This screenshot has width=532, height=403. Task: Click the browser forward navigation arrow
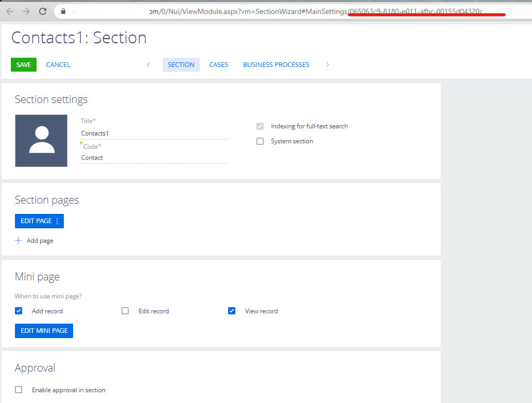[x=25, y=11]
